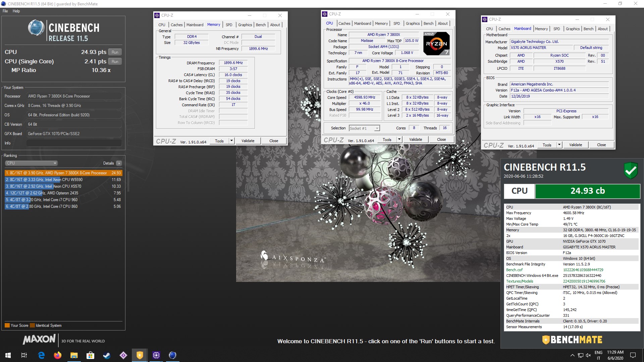Open Caches tab in middle CPU-Z window
The height and width of the screenshot is (362, 644).
(x=344, y=23)
